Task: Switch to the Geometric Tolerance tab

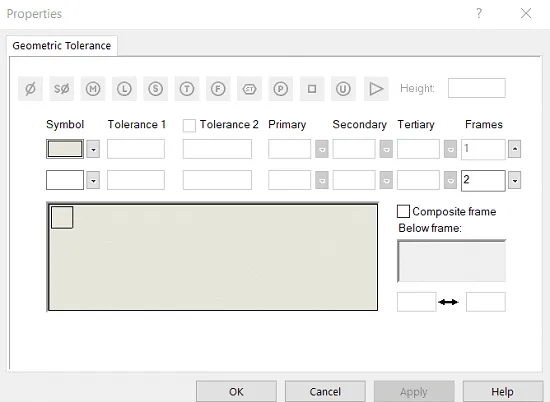Action: coord(62,46)
